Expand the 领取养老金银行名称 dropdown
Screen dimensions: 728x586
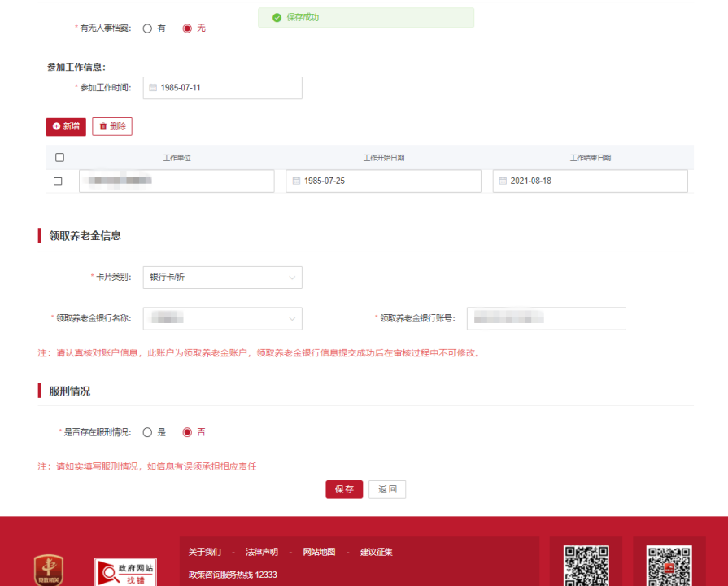click(x=222, y=318)
